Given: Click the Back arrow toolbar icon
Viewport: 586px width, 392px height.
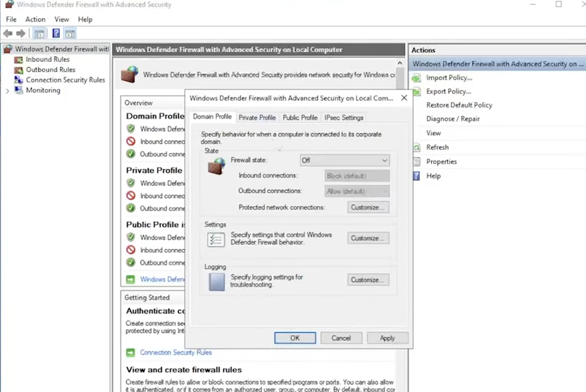Looking at the screenshot, I should 8,34.
